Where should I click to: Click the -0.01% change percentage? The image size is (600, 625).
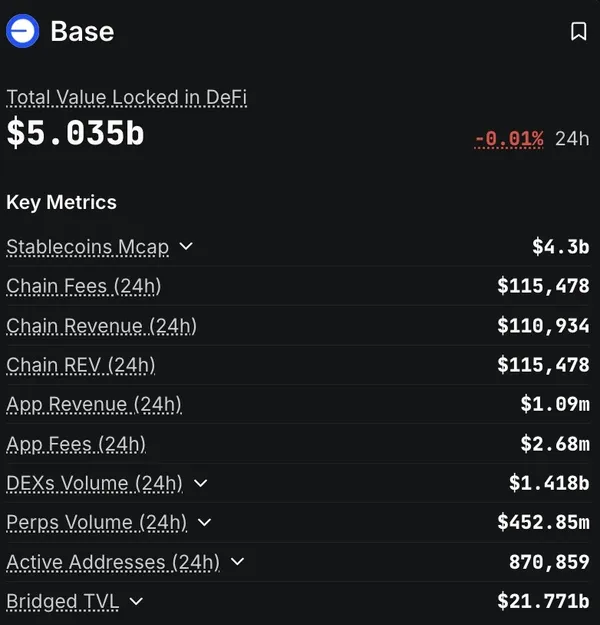coord(509,138)
